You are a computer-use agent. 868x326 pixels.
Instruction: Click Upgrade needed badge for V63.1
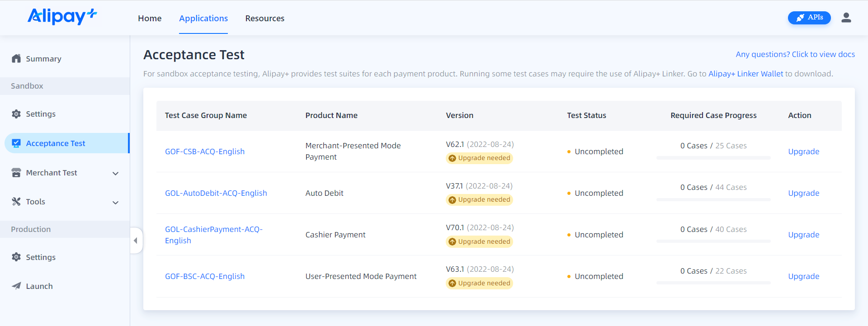point(479,283)
